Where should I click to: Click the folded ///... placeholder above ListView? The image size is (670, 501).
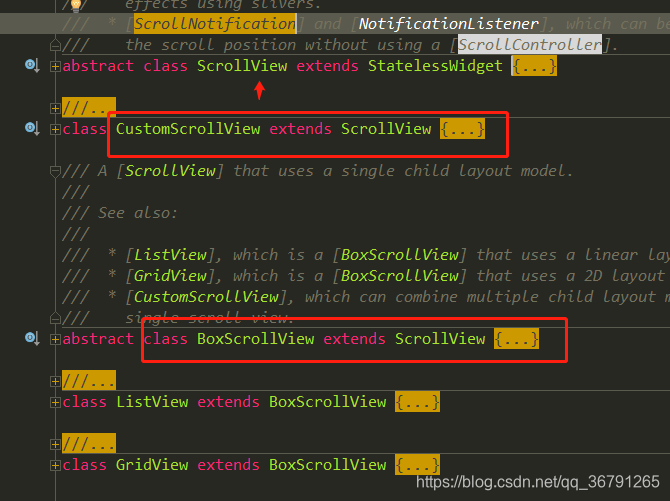point(89,380)
